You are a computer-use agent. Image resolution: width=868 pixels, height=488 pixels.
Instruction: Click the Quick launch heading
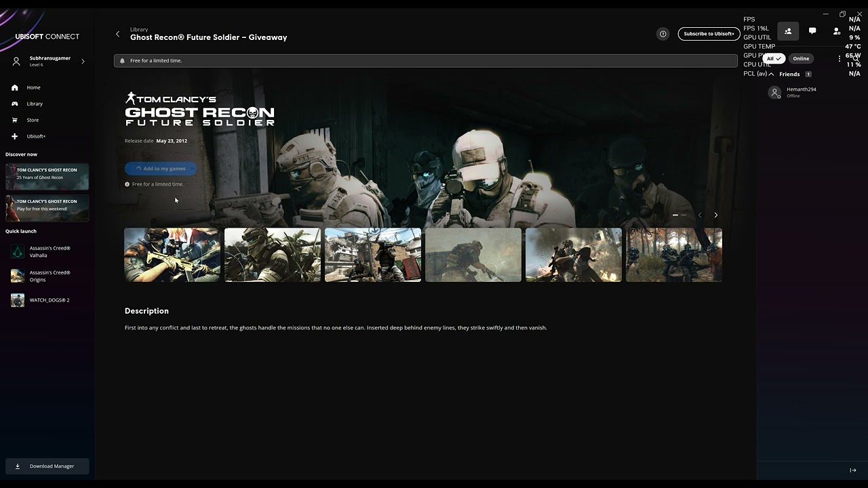pyautogui.click(x=21, y=231)
